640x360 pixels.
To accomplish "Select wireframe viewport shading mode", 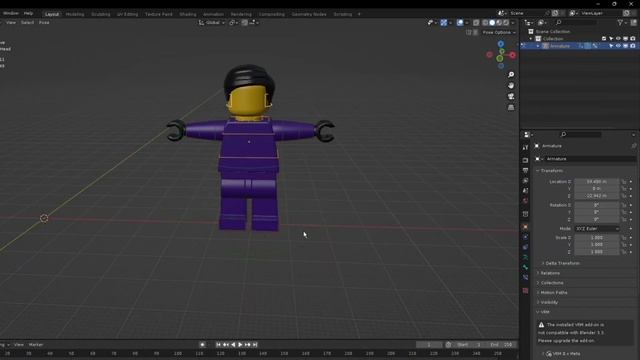I will 485,23.
